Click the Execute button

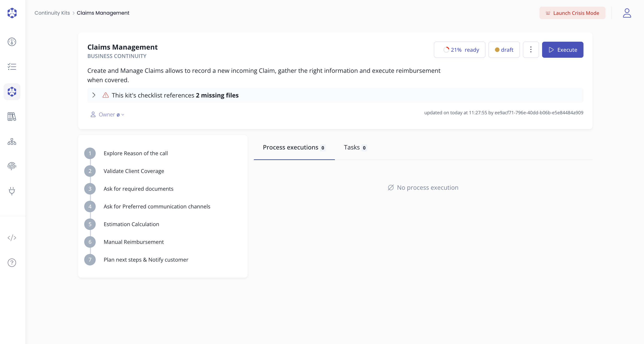(x=562, y=50)
